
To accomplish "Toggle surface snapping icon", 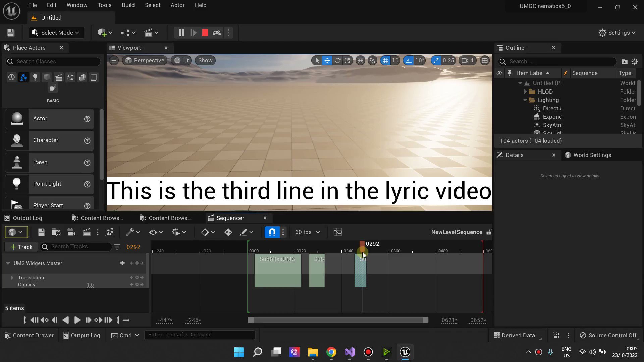I will pyautogui.click(x=372, y=61).
